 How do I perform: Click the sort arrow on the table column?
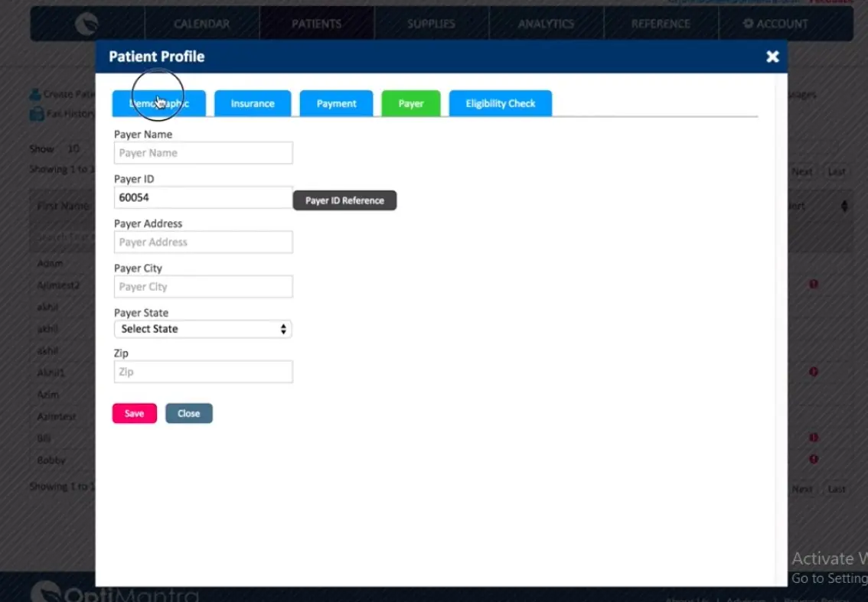click(844, 205)
